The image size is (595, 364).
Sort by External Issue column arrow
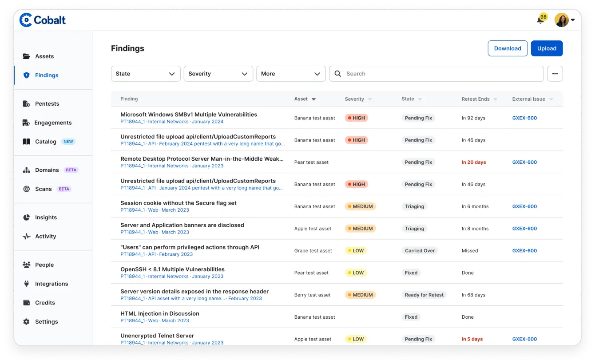(551, 99)
